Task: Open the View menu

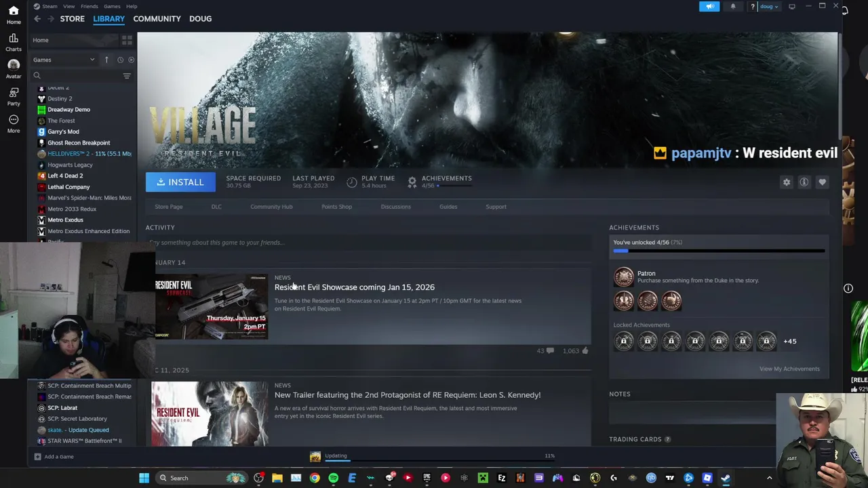Action: coord(68,6)
